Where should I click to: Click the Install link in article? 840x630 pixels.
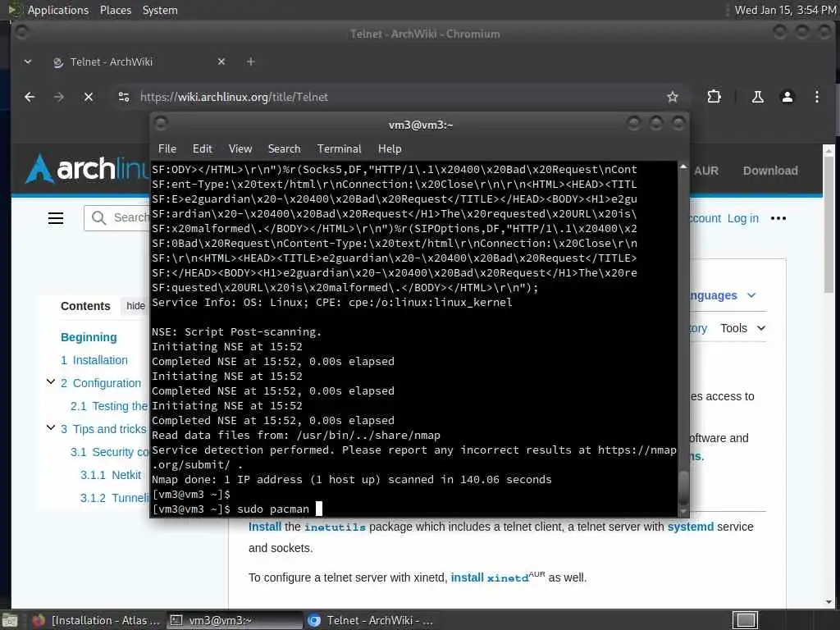coord(265,527)
